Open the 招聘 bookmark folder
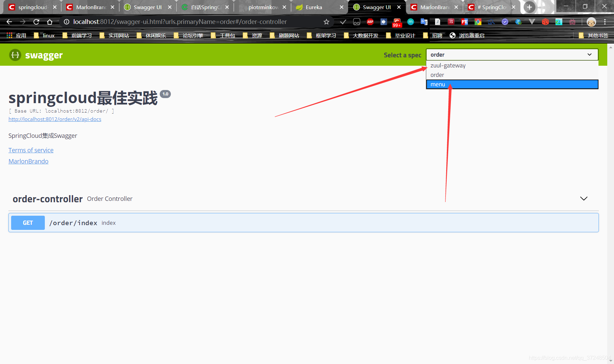614x364 pixels. tap(433, 35)
